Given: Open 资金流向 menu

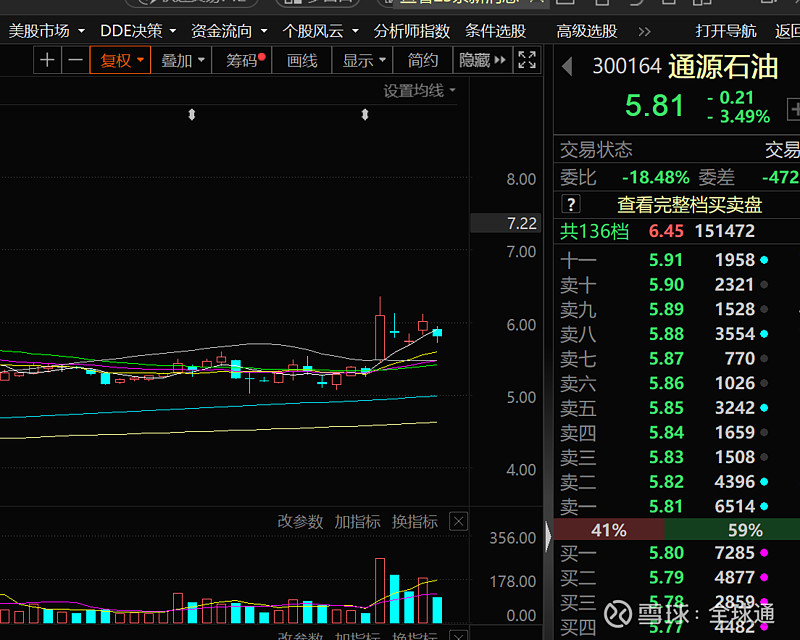Looking at the screenshot, I should click(x=229, y=31).
